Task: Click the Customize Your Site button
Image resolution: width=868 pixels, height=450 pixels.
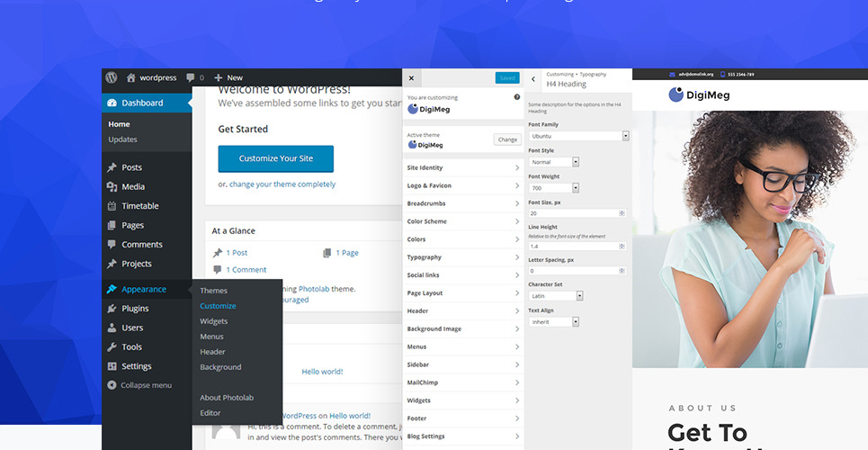Action: coord(275,158)
